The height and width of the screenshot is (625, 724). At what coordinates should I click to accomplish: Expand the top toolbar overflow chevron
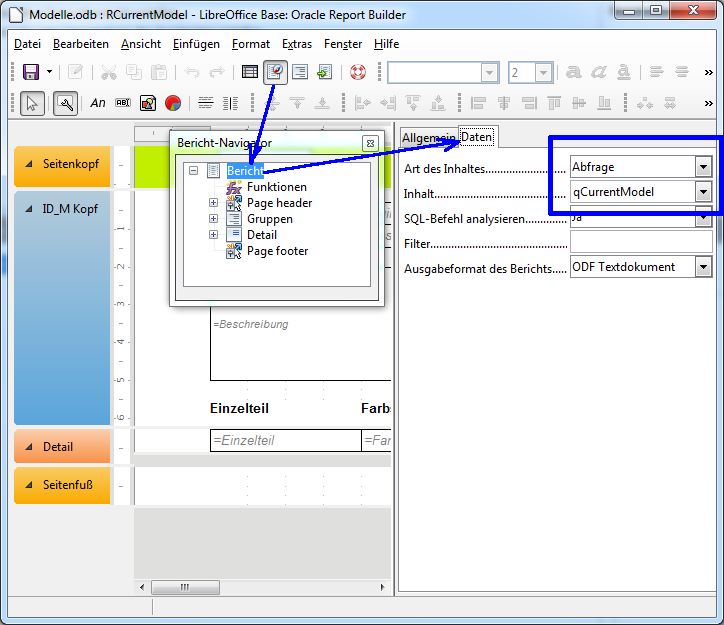tap(708, 72)
